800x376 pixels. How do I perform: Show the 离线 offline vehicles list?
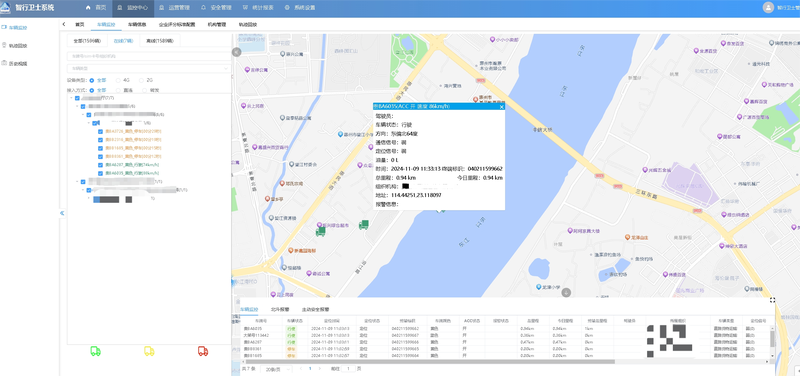pos(160,40)
